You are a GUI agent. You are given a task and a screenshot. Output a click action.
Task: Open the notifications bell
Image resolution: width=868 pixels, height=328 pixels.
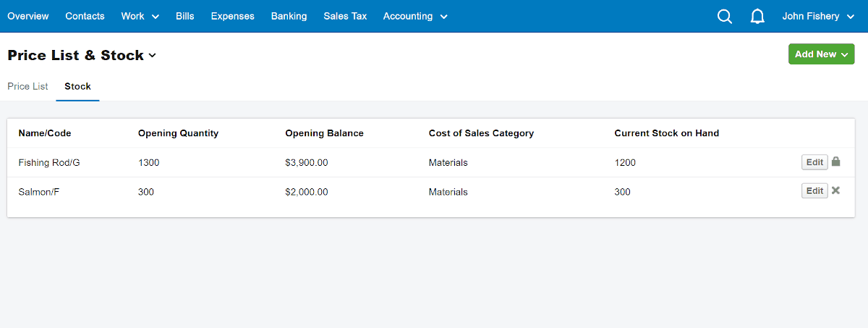point(757,16)
